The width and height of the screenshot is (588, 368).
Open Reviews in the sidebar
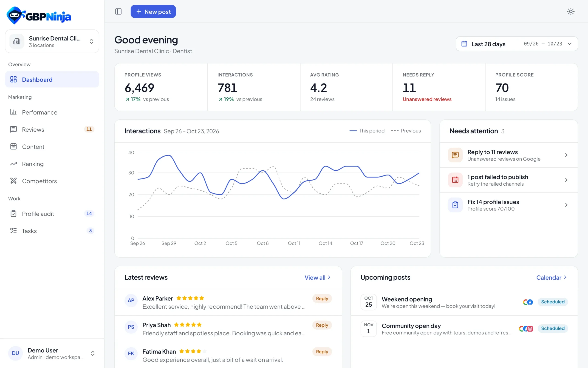(x=52, y=129)
